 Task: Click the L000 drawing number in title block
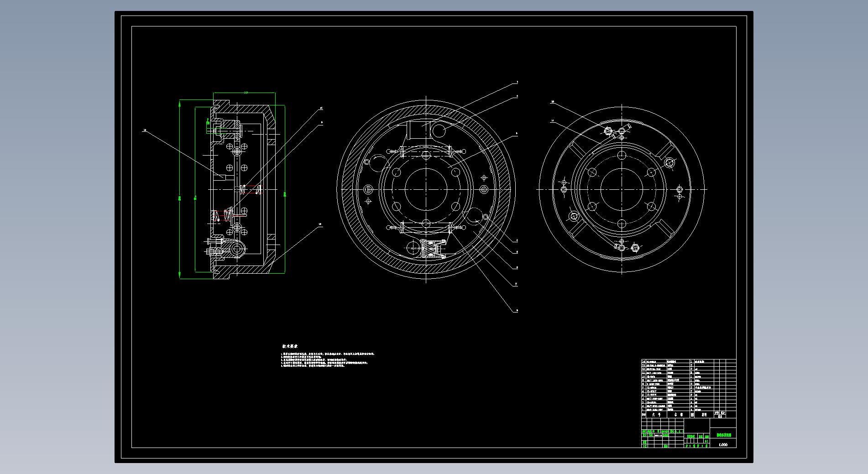coord(723,445)
